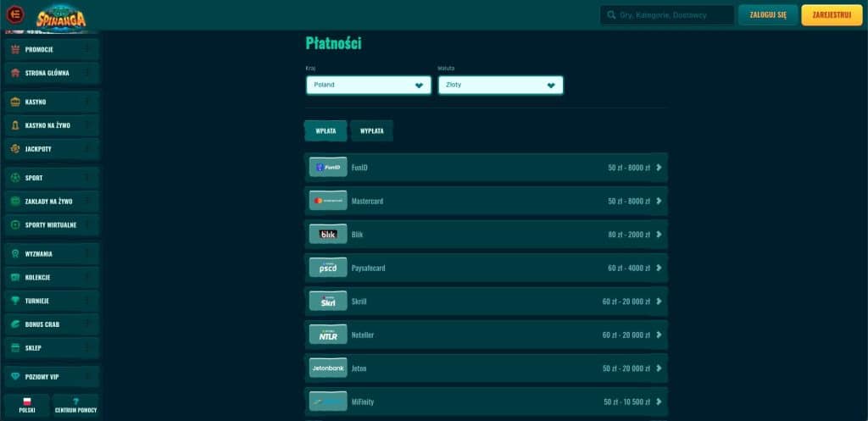
Task: Open Kasyno na żywo menu item
Action: click(52, 125)
